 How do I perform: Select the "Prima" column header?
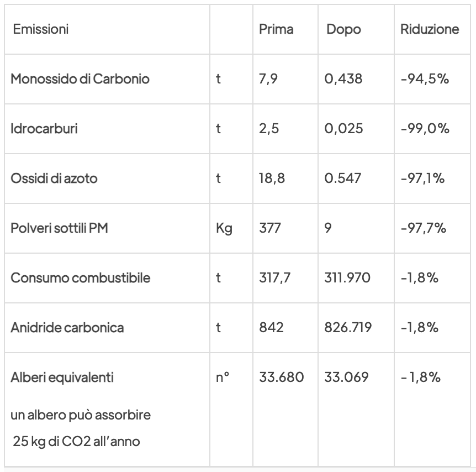pyautogui.click(x=276, y=29)
